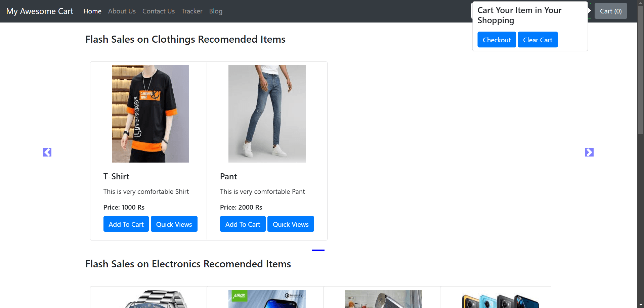
Task: Go to the Home menu item
Action: (x=92, y=11)
